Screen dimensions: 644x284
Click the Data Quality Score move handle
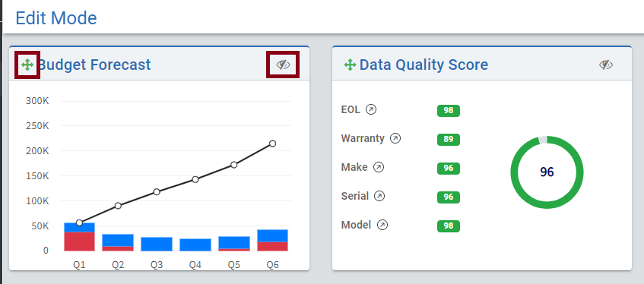click(350, 65)
